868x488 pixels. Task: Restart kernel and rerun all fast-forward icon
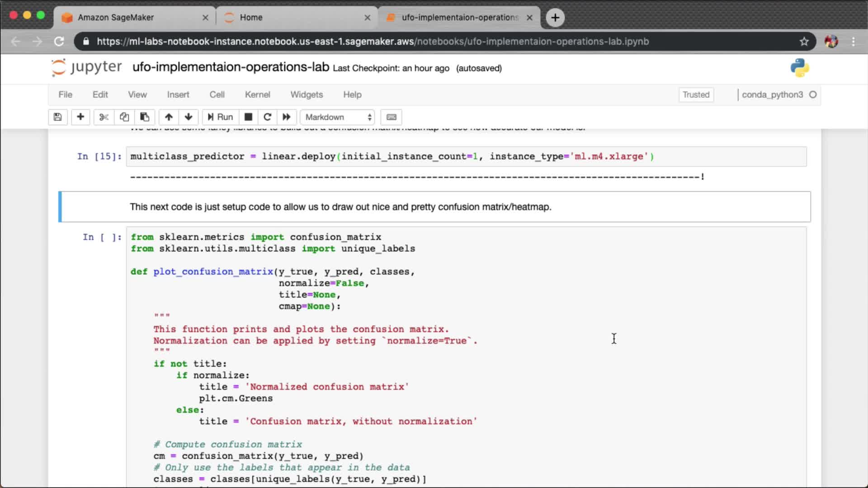(287, 117)
